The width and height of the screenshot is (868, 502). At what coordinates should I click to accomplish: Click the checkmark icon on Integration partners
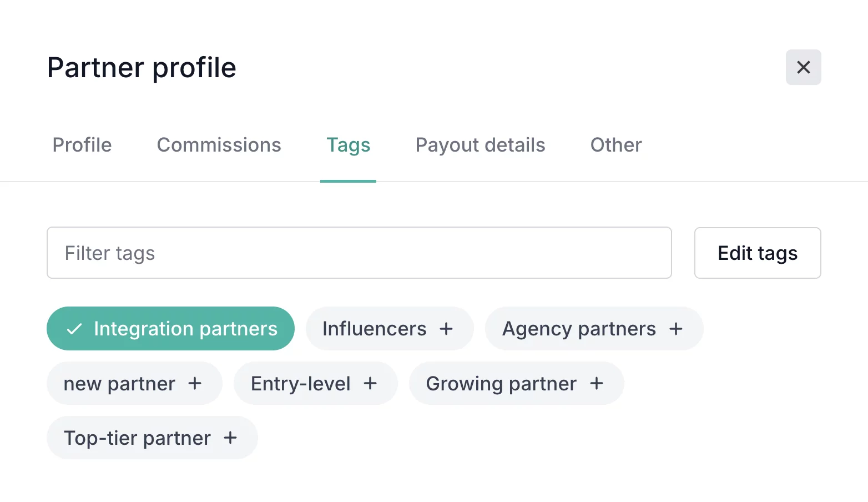click(74, 329)
